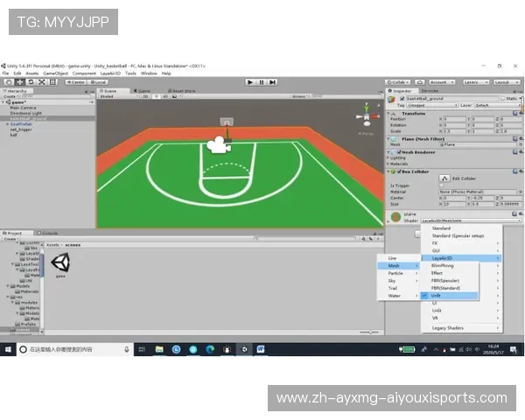The width and height of the screenshot is (525, 420).
Task: Select the Scale tool in the toolbar
Action: 41,82
